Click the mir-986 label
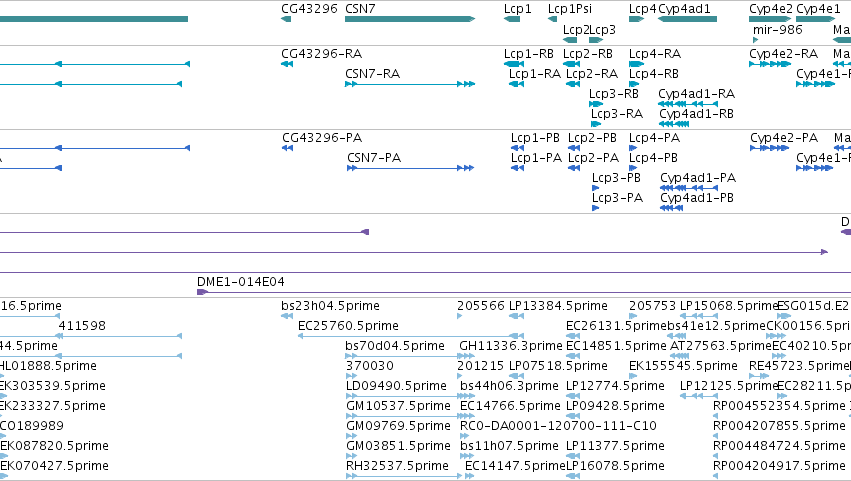The width and height of the screenshot is (851, 481). (777, 30)
